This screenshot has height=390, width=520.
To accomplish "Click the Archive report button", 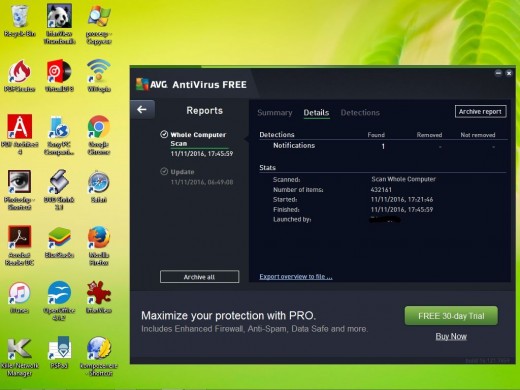I will pyautogui.click(x=480, y=111).
